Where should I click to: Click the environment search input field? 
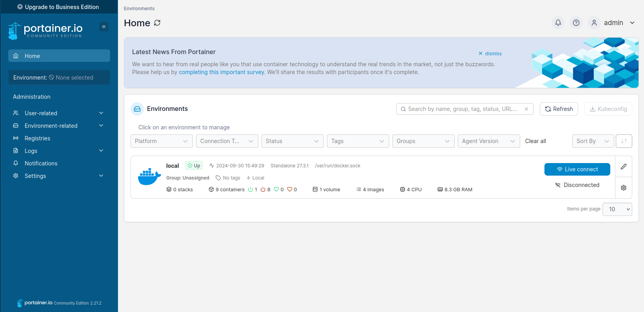(x=463, y=109)
